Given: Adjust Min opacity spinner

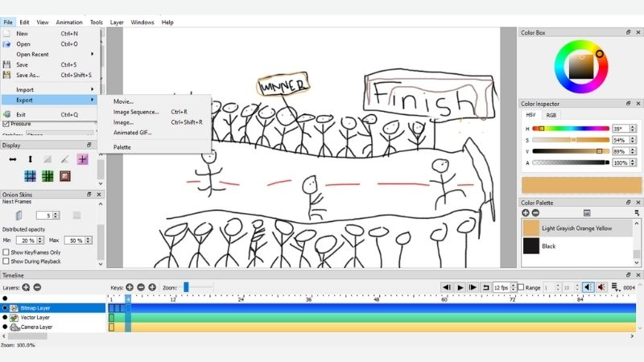Looking at the screenshot, I should [40, 240].
